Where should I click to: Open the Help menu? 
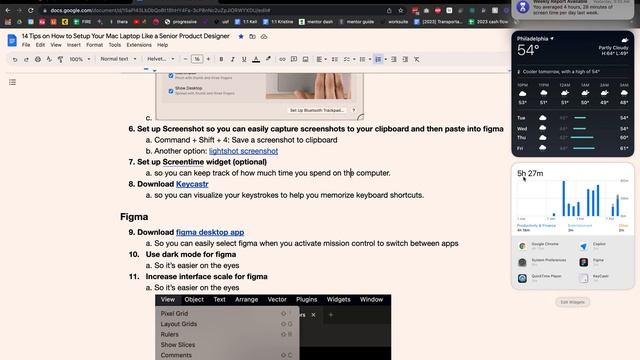[162, 45]
